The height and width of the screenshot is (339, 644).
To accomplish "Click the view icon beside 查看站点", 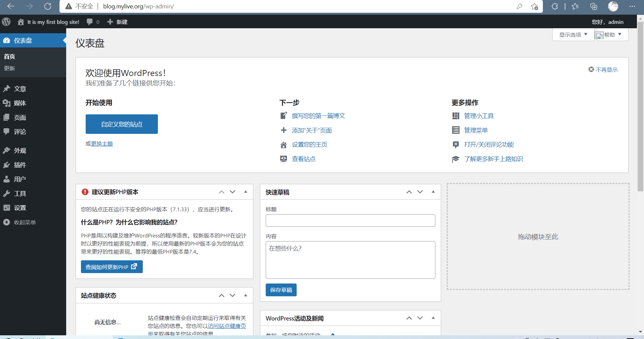I will (284, 159).
